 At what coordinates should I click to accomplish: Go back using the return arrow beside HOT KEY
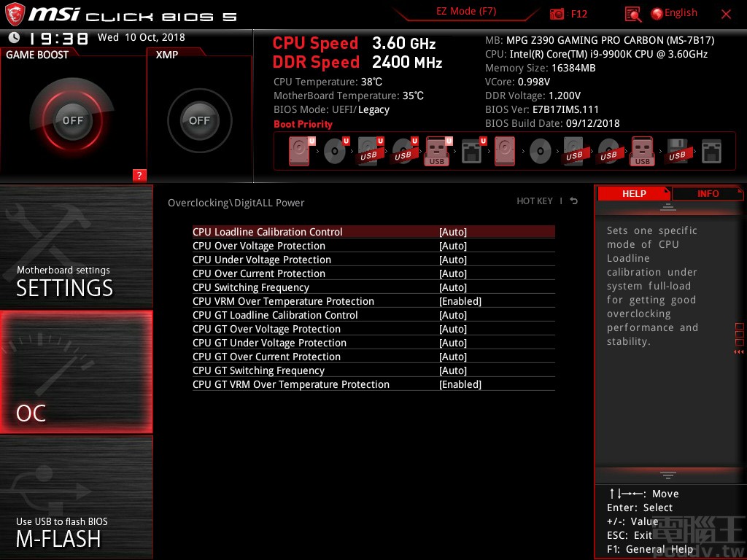(573, 201)
